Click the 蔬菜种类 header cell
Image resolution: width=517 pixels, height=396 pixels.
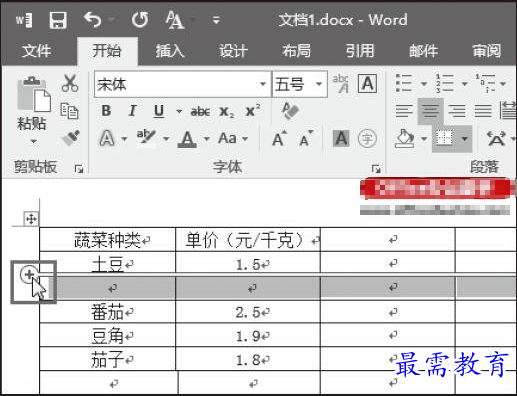tap(107, 240)
